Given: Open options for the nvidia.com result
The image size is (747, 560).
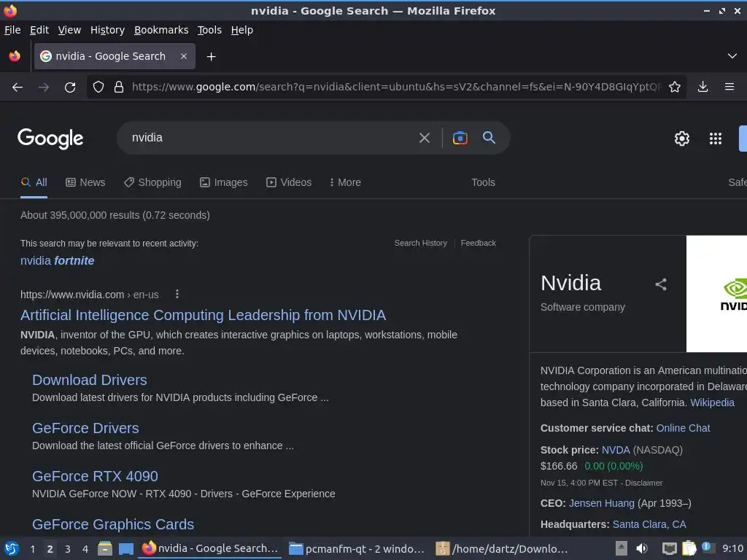Looking at the screenshot, I should coord(177,295).
